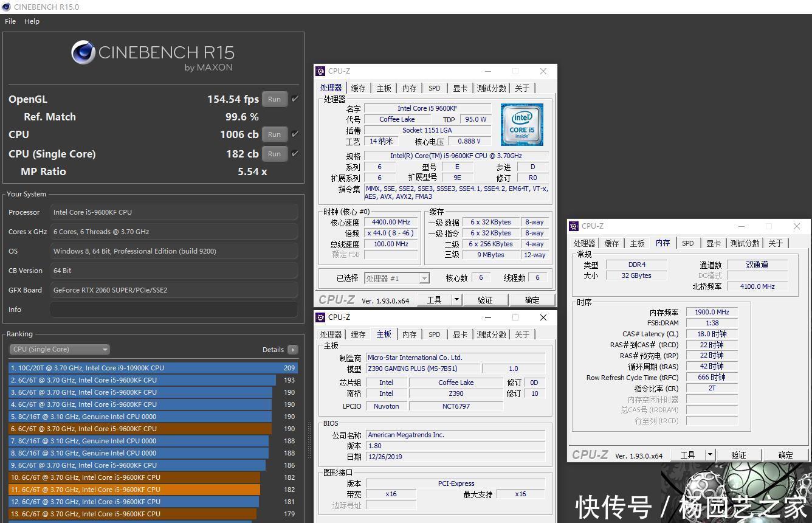Toggle the CPU (Single Core) test checkbox

[295, 153]
